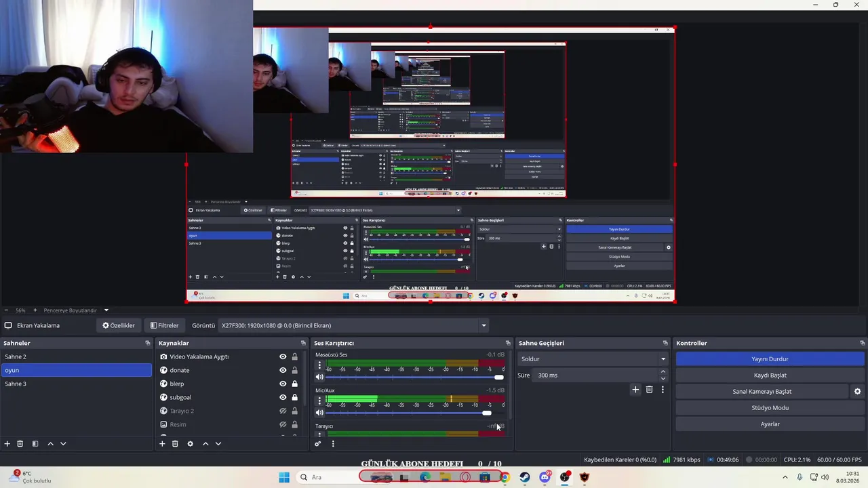Hide the donate source
The image size is (868, 488).
(283, 370)
